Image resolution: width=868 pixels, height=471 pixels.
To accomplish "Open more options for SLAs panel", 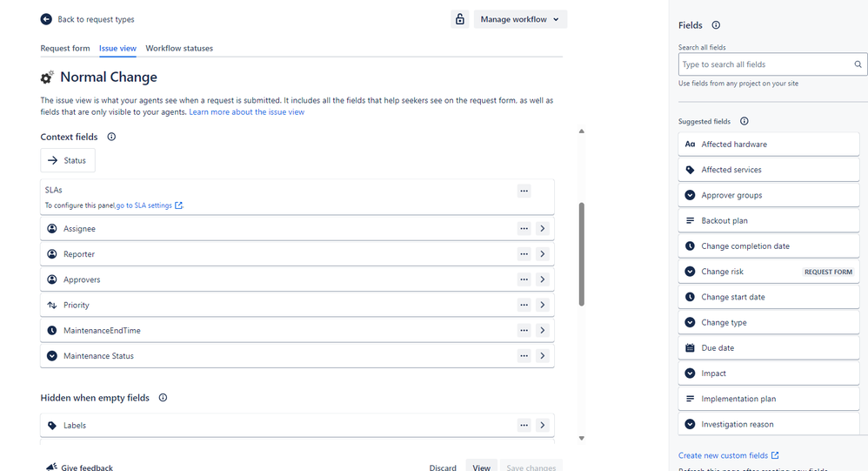I will 524,192.
